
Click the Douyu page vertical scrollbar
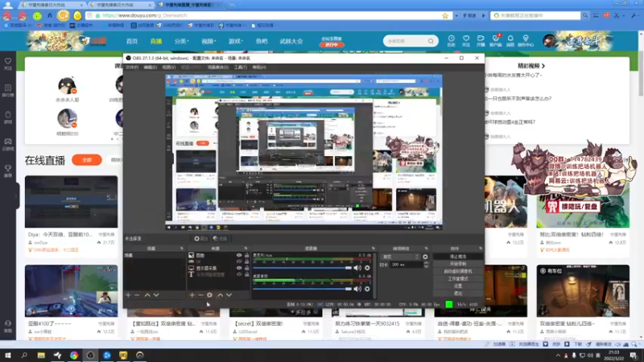pos(641,74)
